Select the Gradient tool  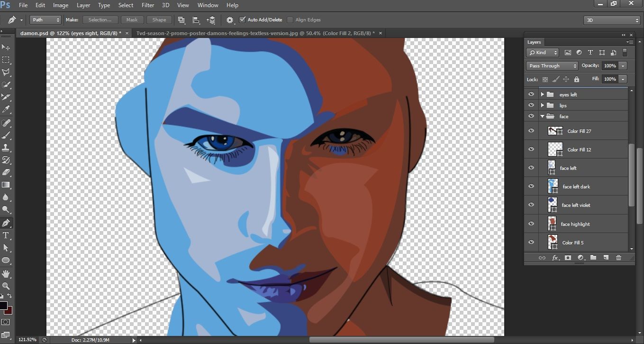[6, 185]
